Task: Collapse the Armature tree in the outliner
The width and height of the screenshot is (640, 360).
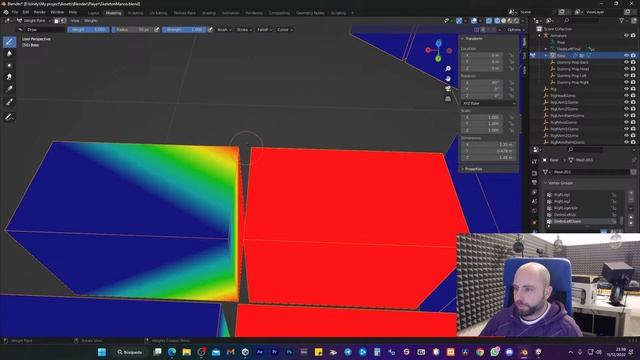Action: point(540,36)
